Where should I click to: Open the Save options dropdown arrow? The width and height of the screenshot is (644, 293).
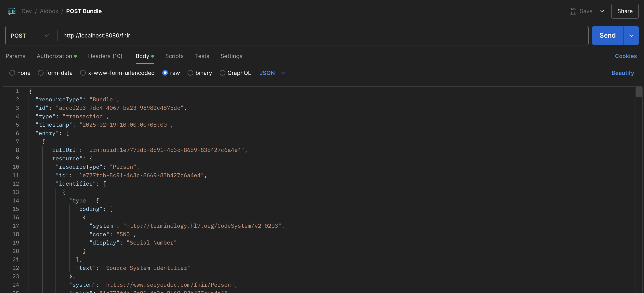tap(602, 11)
